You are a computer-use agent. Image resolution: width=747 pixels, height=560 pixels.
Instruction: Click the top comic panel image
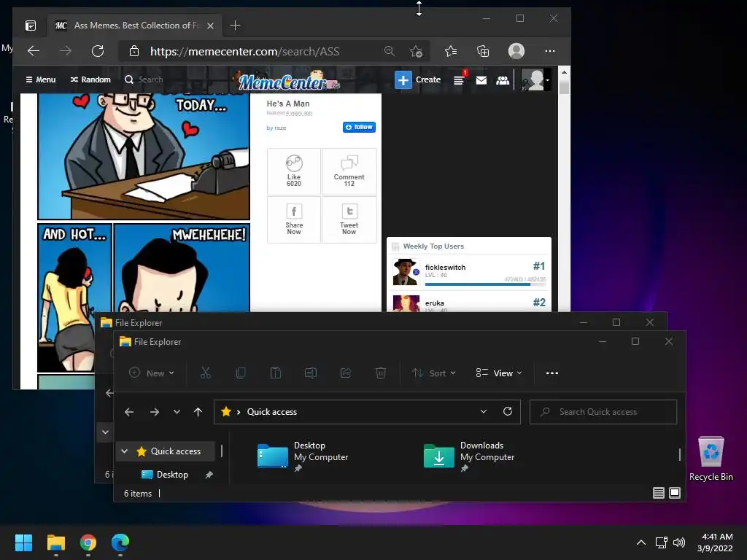coord(144,156)
